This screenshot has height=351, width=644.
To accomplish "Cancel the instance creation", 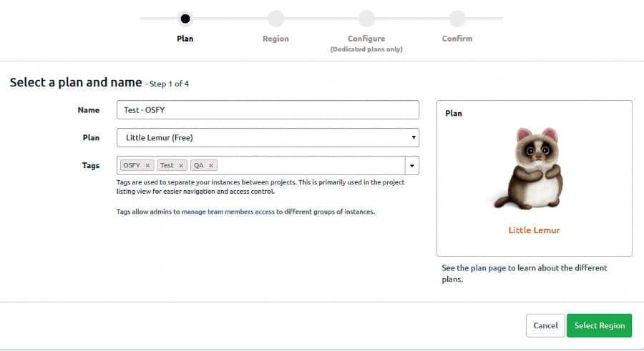I will 545,325.
